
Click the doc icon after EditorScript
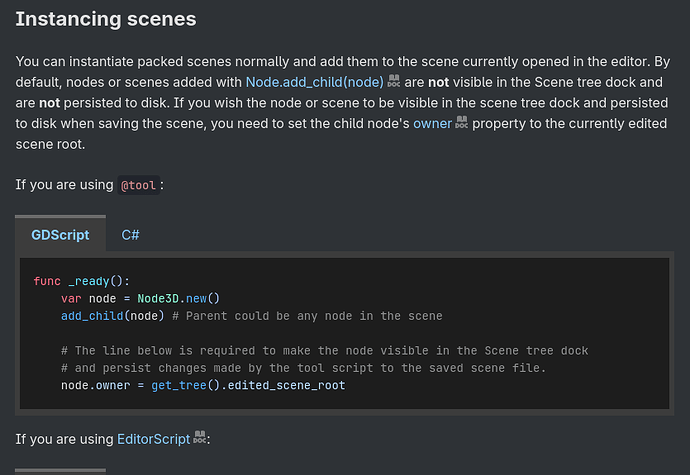point(200,438)
